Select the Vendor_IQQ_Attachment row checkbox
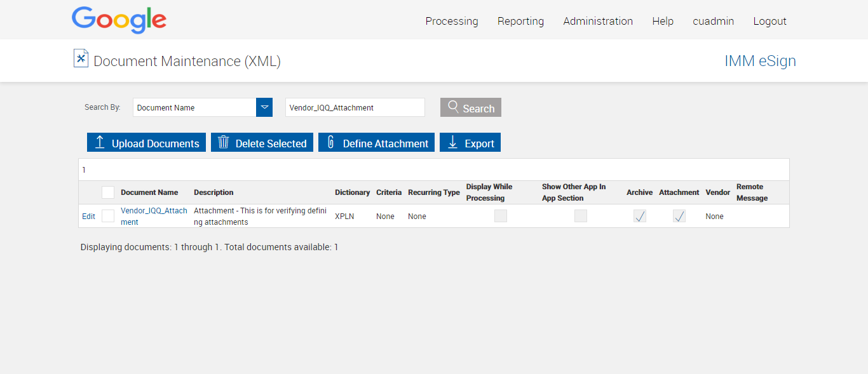 108,216
